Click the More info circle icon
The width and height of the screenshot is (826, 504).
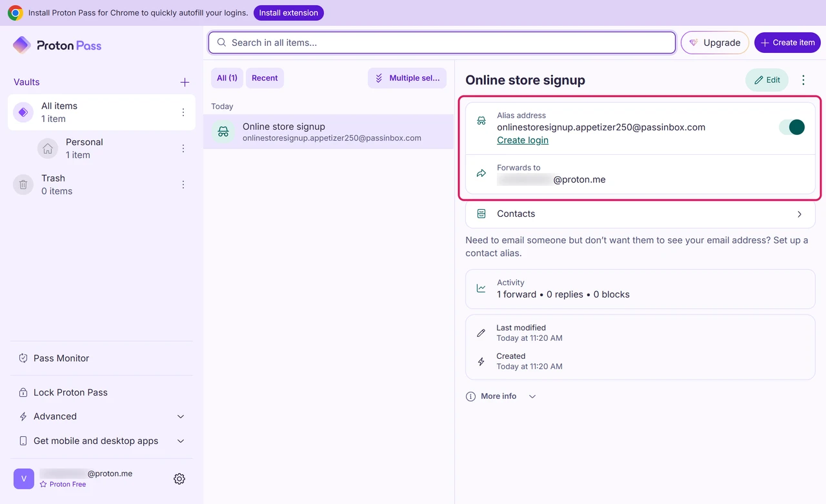[470, 396]
